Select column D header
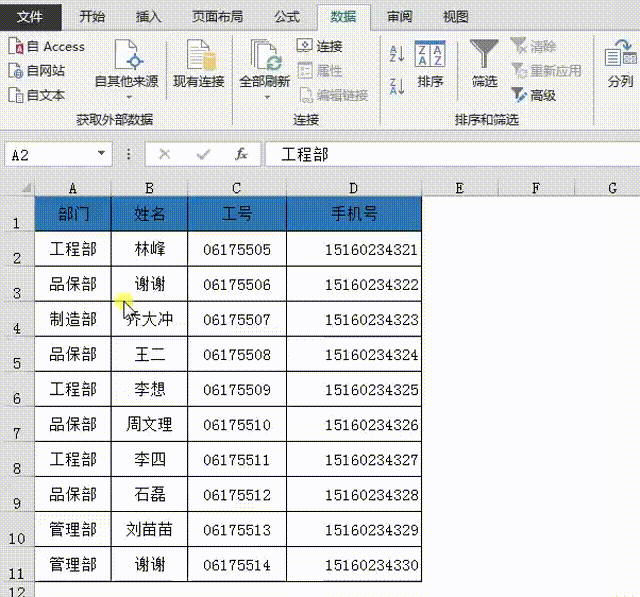640x597 pixels. (x=354, y=187)
